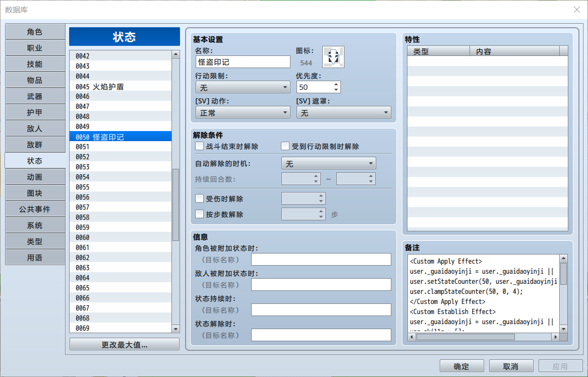Toggle 按步数解除 checkbox
The height and width of the screenshot is (377, 588).
click(x=200, y=214)
